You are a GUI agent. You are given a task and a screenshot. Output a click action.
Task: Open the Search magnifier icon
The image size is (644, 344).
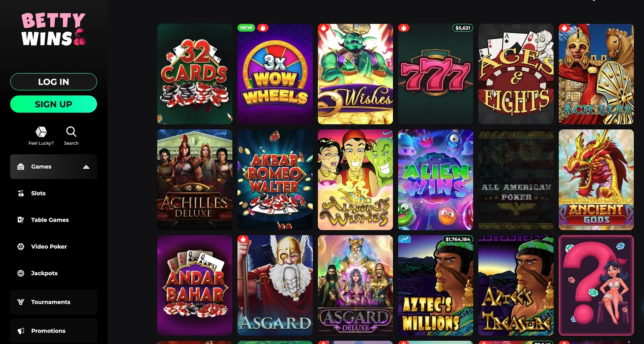click(71, 132)
